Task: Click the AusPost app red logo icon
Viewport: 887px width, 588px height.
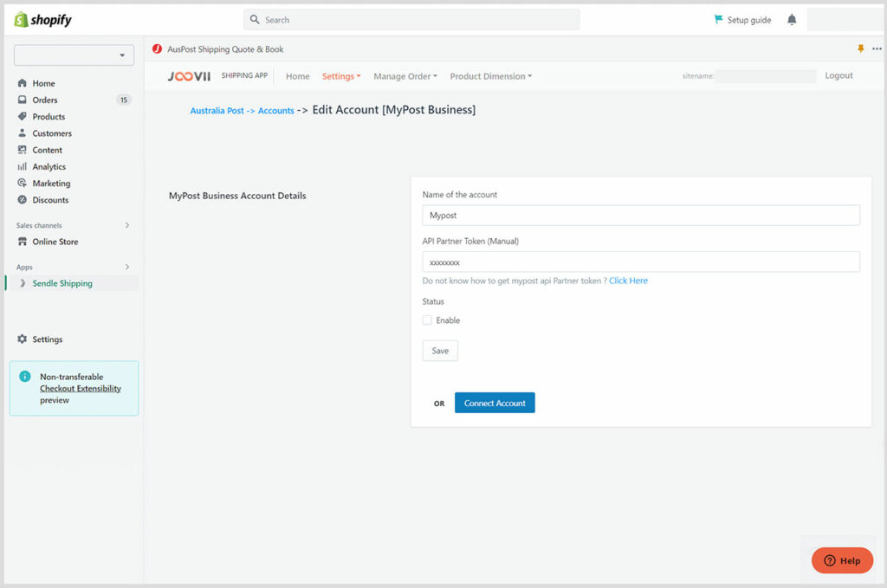Action: coord(158,49)
